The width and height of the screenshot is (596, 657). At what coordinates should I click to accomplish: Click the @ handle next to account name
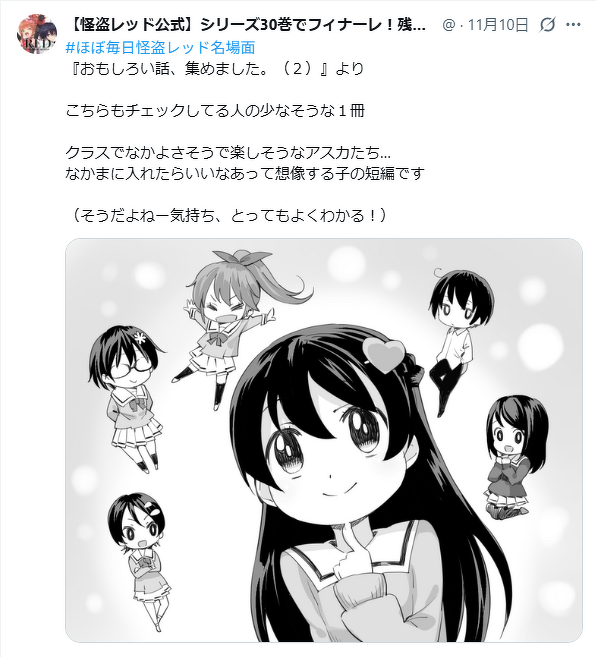tap(448, 25)
